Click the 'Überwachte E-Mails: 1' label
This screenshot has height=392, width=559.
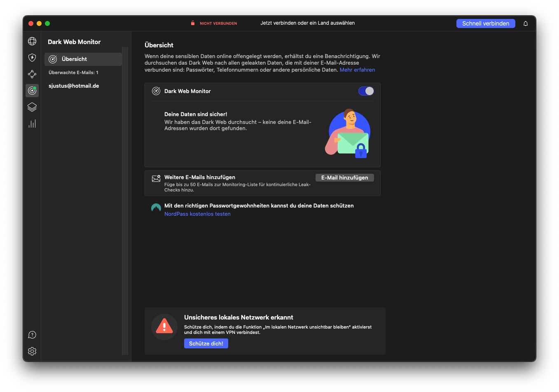[x=73, y=72]
